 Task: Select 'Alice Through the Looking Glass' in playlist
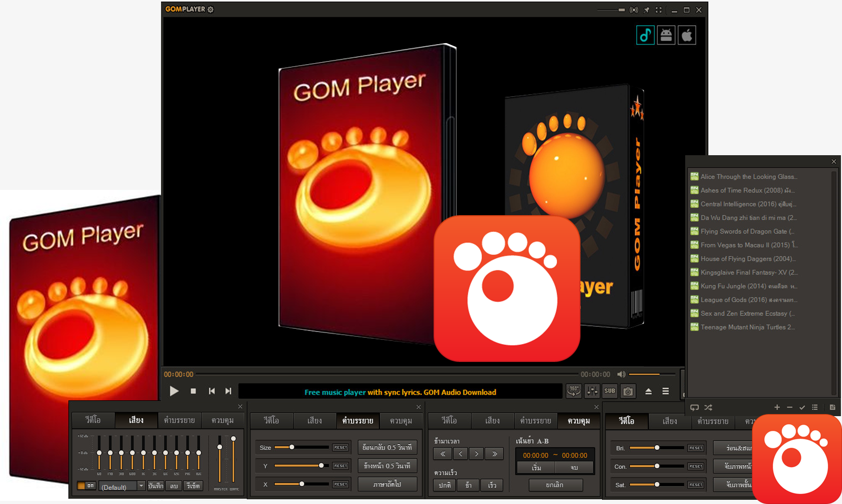pyautogui.click(x=744, y=177)
